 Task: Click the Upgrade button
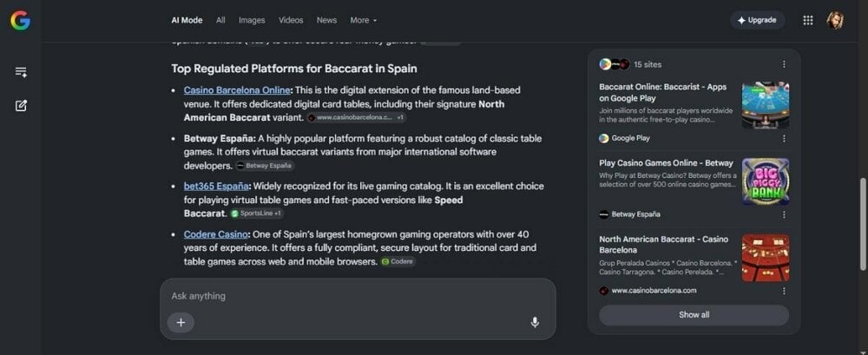coord(757,20)
